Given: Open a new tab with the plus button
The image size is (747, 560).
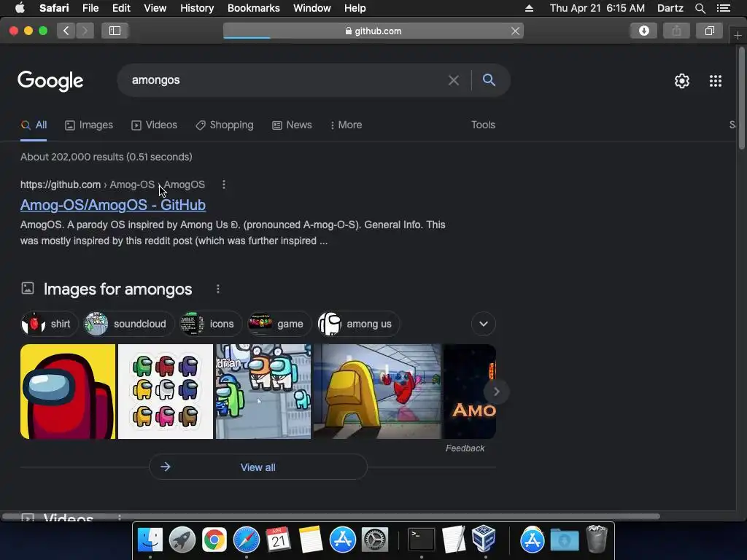Looking at the screenshot, I should coord(738,36).
